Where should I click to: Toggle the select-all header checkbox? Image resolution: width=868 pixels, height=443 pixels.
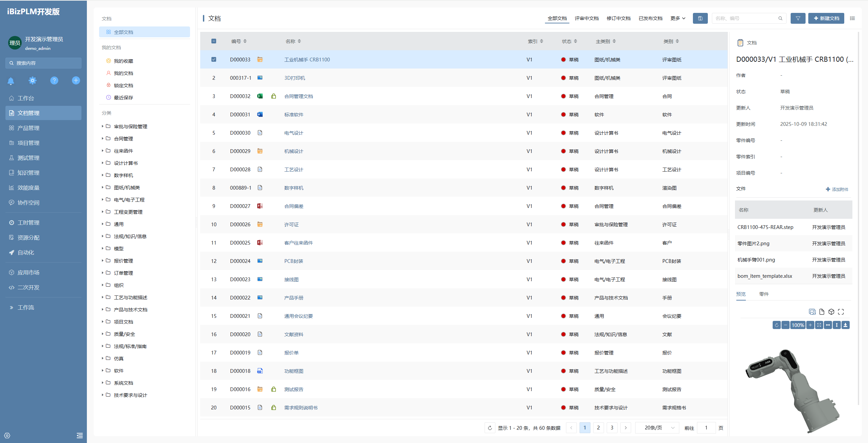[x=214, y=41]
